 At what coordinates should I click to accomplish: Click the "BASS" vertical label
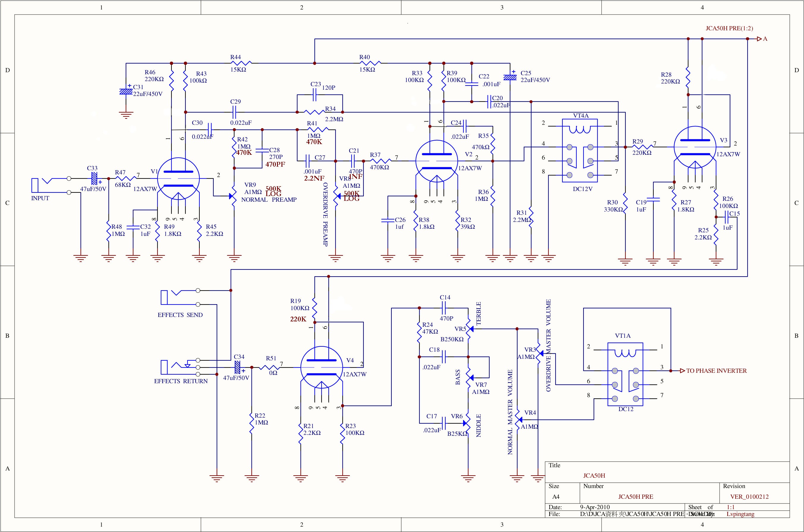[x=458, y=377]
